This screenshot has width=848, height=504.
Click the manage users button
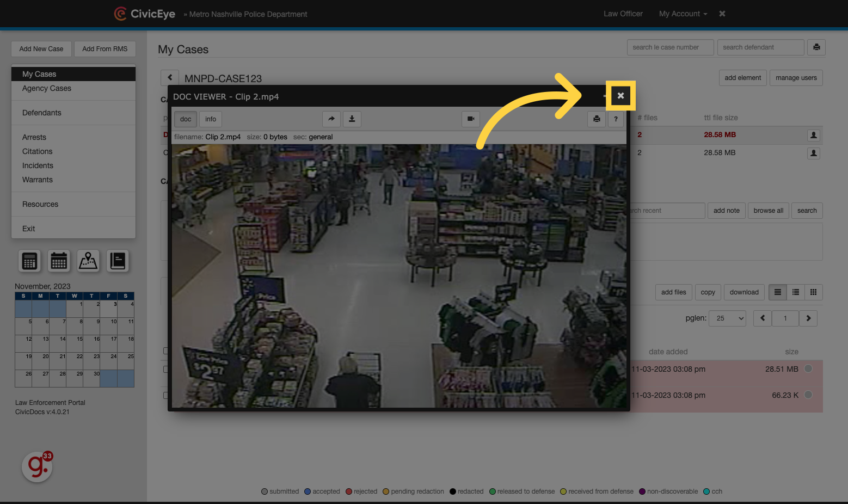pyautogui.click(x=796, y=78)
